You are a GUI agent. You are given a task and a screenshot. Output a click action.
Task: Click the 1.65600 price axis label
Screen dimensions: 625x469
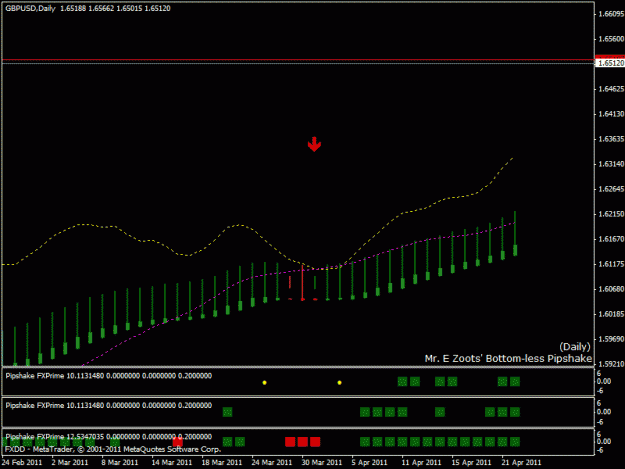coord(611,39)
